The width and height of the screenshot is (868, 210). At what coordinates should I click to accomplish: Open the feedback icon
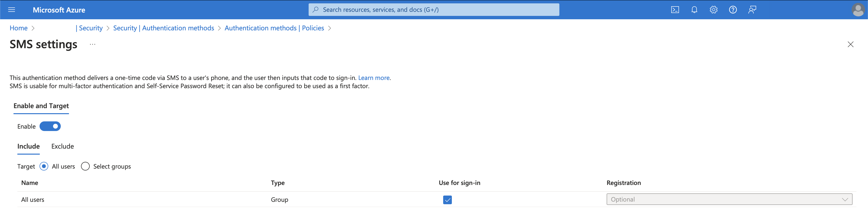[752, 10]
